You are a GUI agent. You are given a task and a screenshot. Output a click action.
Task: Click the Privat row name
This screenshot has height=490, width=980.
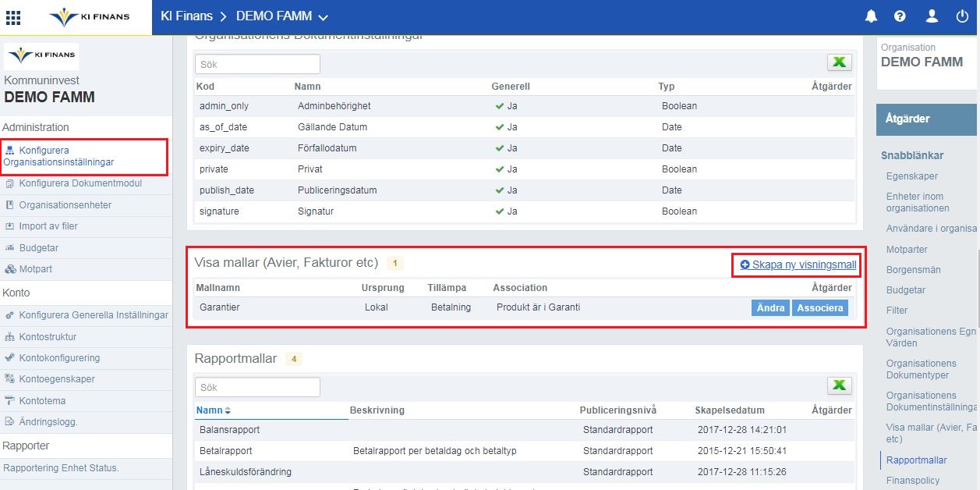[x=310, y=169]
